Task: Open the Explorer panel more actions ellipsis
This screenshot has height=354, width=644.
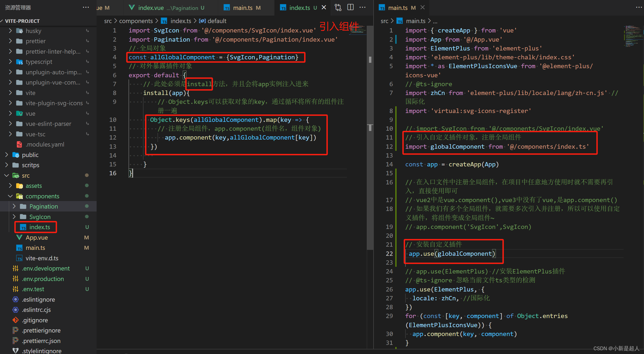Action: 86,8
